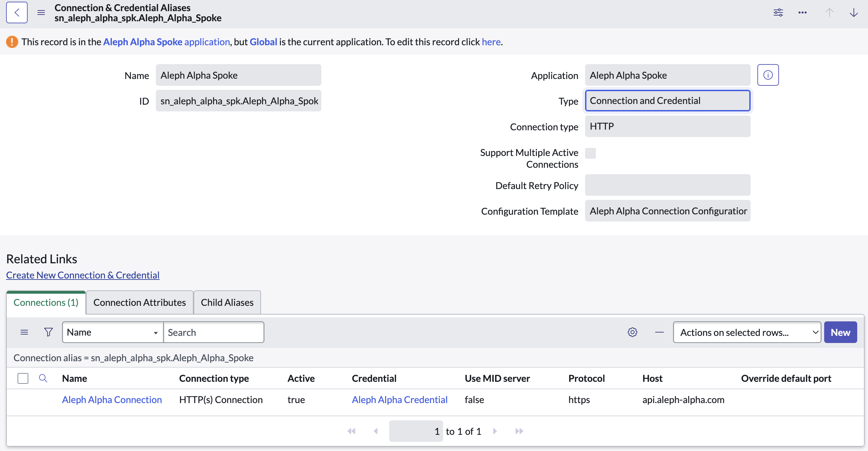Open the form context menu hamburger icon
The width and height of the screenshot is (868, 451).
41,12
